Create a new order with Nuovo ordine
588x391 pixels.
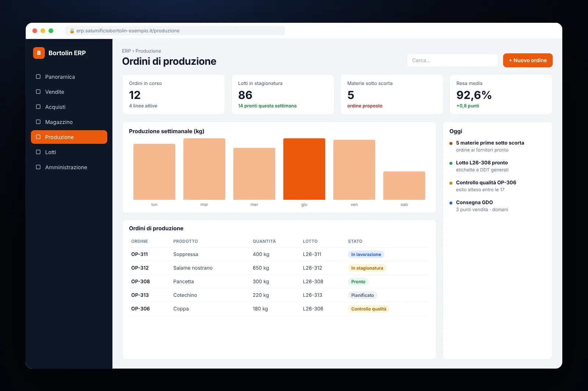pyautogui.click(x=528, y=60)
